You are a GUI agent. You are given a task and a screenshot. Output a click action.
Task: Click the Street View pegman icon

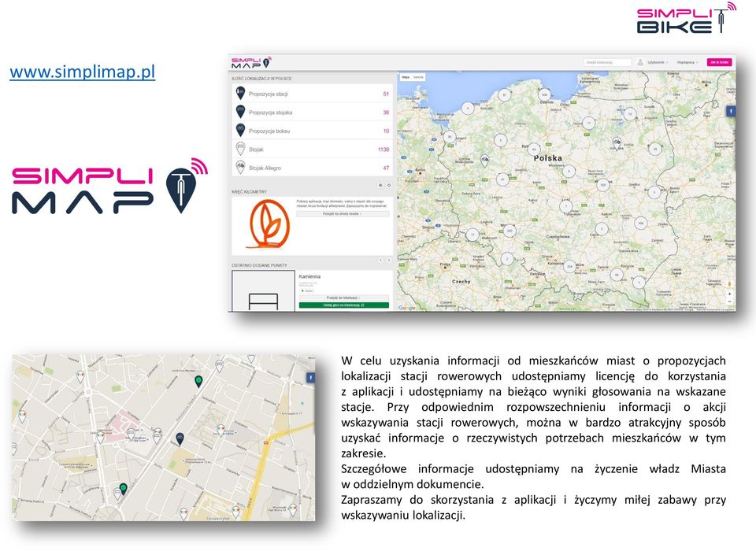(729, 284)
